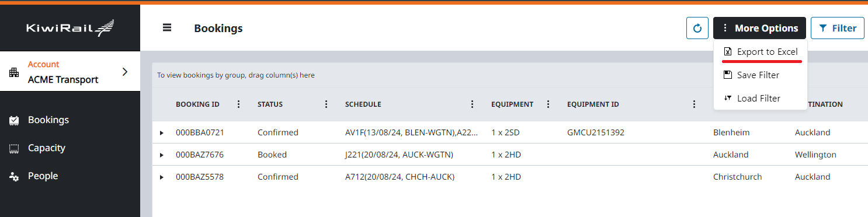
Task: Select Load Filter from menu
Action: (761, 99)
